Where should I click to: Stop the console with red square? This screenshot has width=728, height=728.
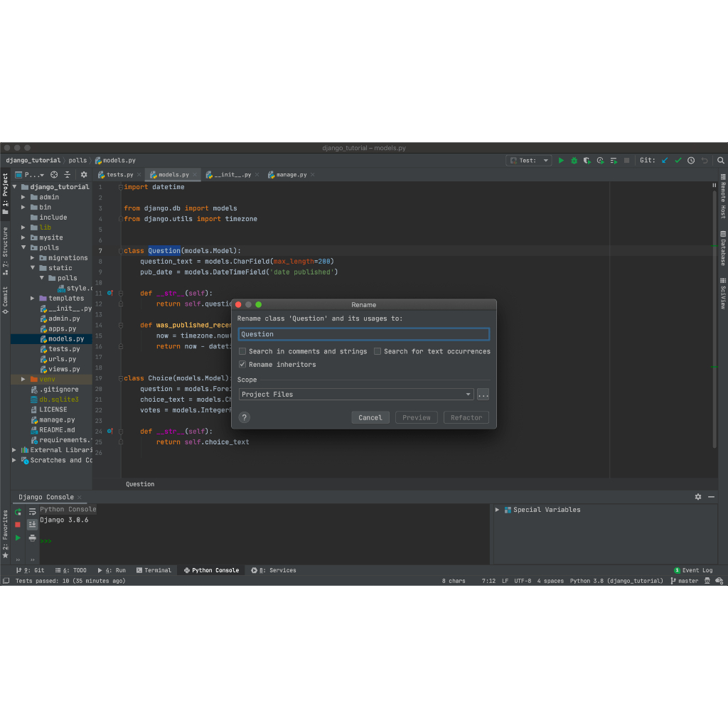[18, 525]
